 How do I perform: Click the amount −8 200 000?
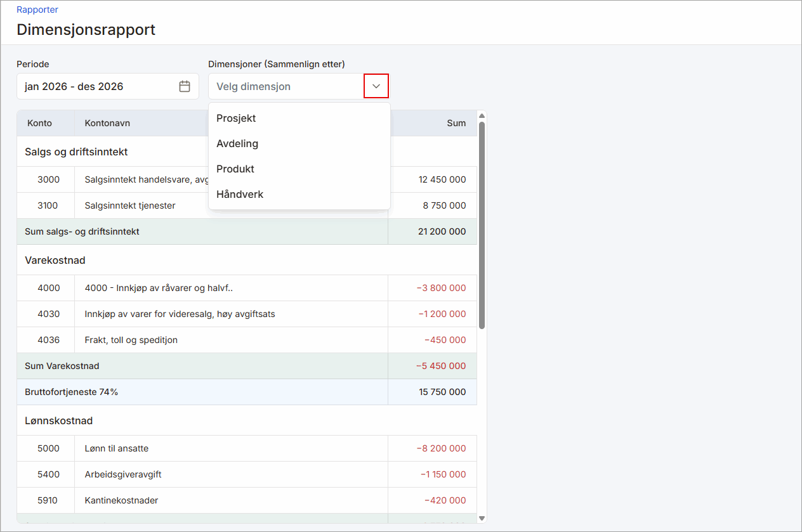click(442, 448)
